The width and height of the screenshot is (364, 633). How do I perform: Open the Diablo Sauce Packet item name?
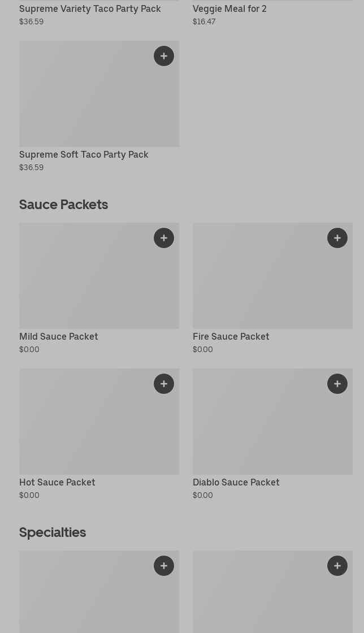point(236,482)
